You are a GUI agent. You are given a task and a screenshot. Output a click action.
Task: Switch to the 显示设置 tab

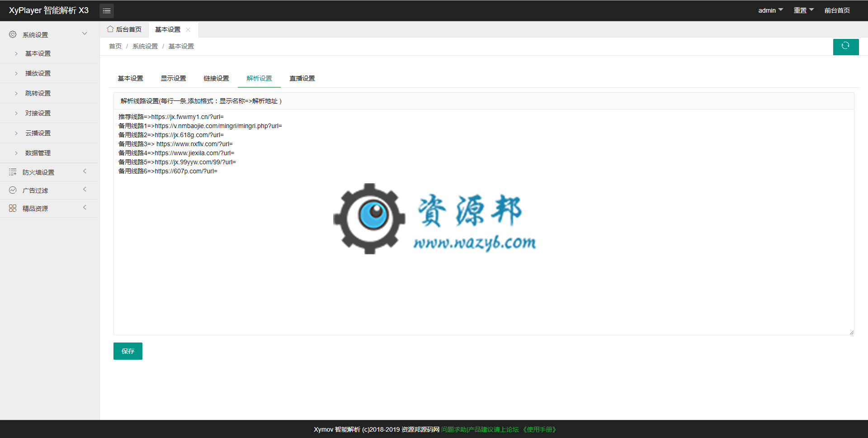pos(173,78)
